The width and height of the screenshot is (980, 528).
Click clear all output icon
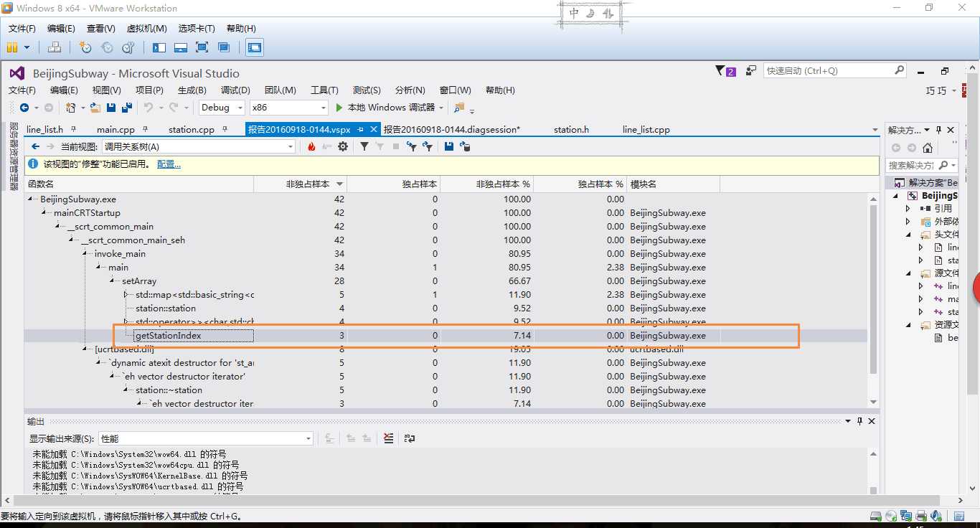[x=388, y=438]
